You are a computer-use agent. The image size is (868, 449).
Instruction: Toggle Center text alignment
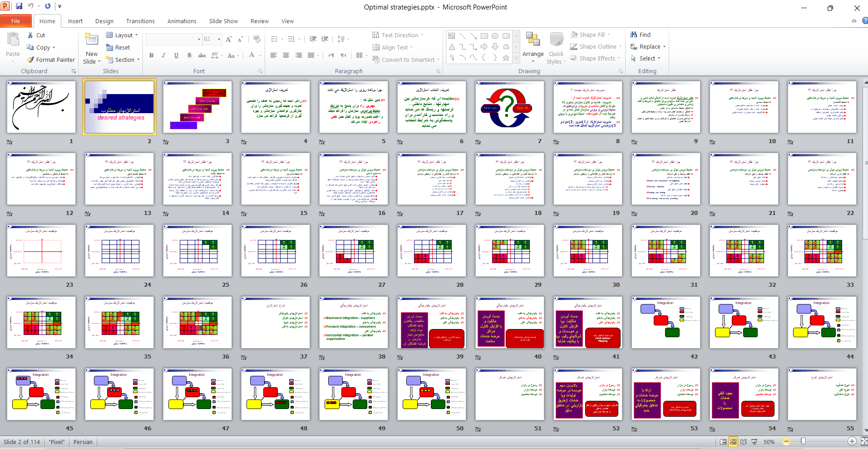pos(286,55)
